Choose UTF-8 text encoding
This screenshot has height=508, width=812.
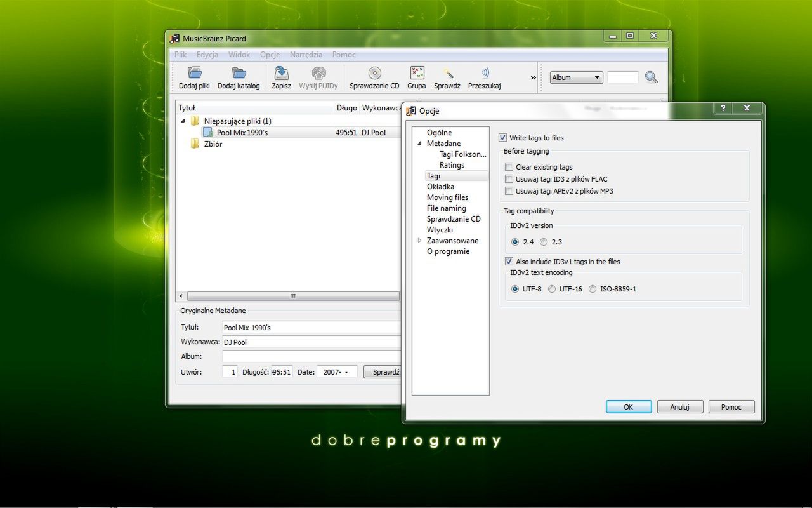[x=515, y=289]
